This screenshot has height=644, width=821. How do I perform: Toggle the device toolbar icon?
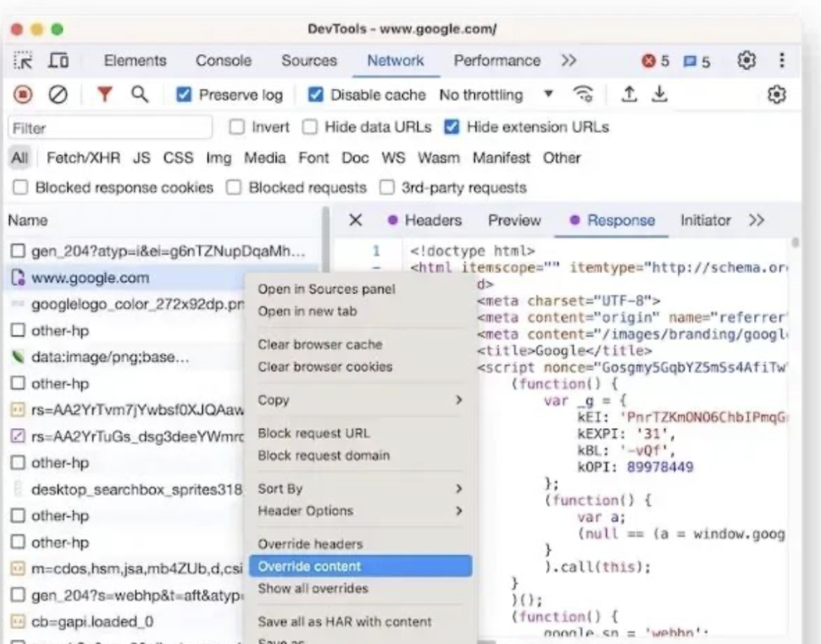pos(58,61)
